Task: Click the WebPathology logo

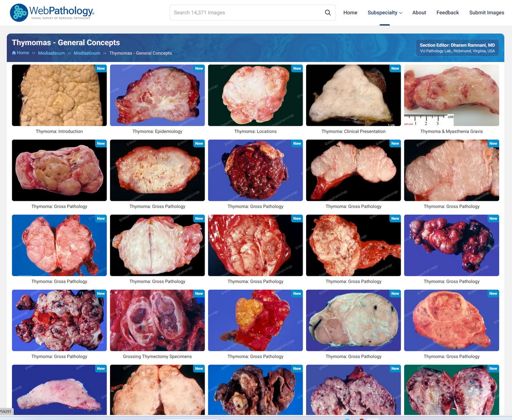Action: click(51, 12)
